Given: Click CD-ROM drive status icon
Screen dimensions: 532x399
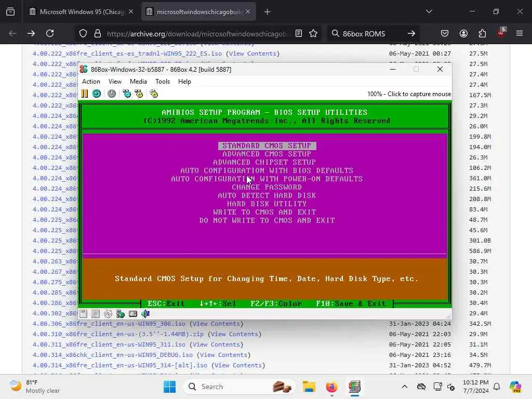Looking at the screenshot, I should click(108, 314).
